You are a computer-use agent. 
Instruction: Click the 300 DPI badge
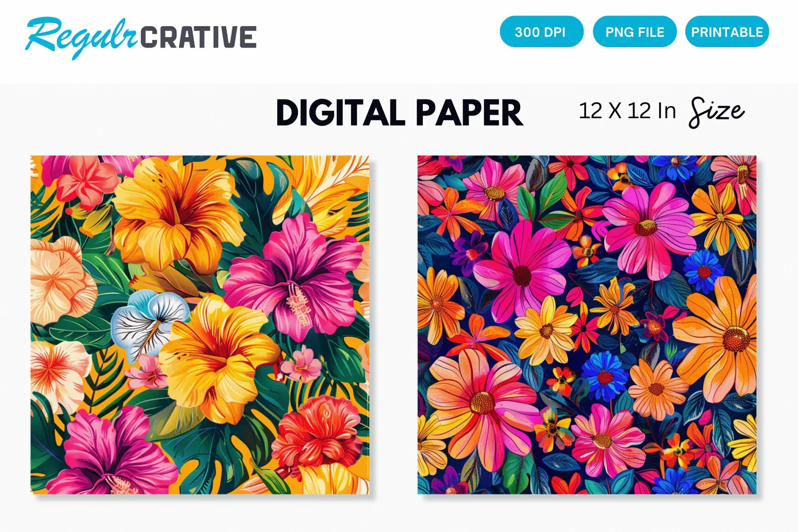542,32
